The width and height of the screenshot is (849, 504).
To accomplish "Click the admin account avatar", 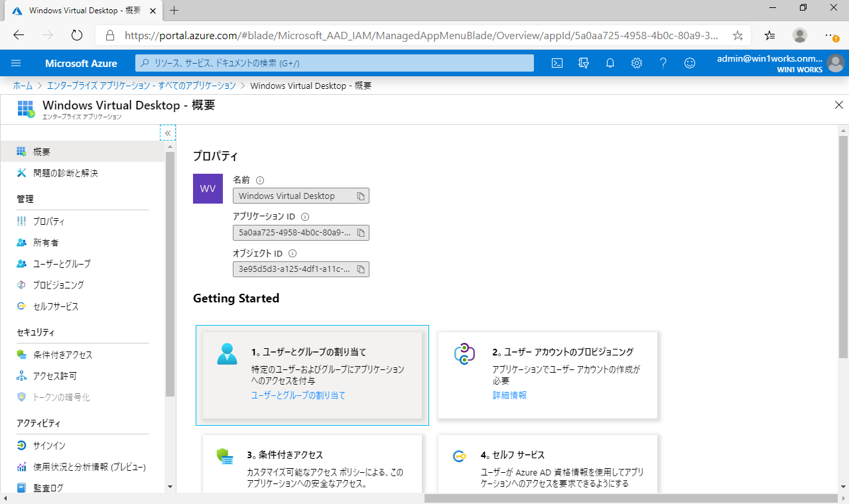I will tap(836, 64).
